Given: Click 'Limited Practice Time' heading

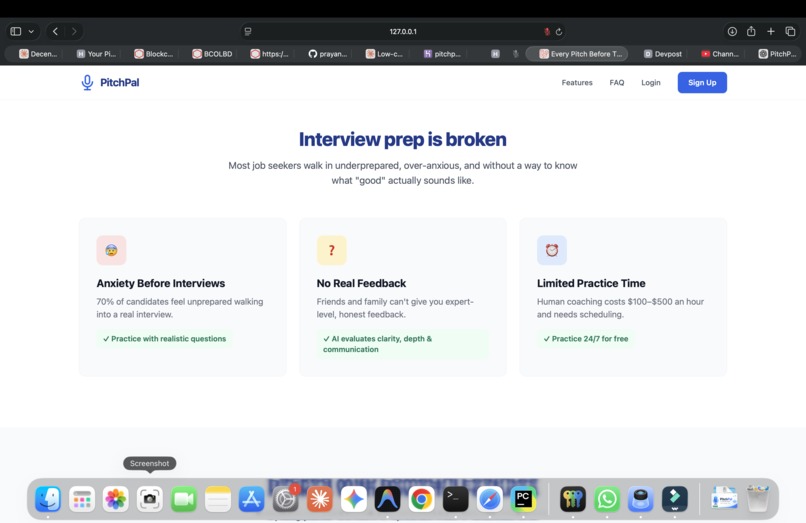Looking at the screenshot, I should tap(591, 283).
